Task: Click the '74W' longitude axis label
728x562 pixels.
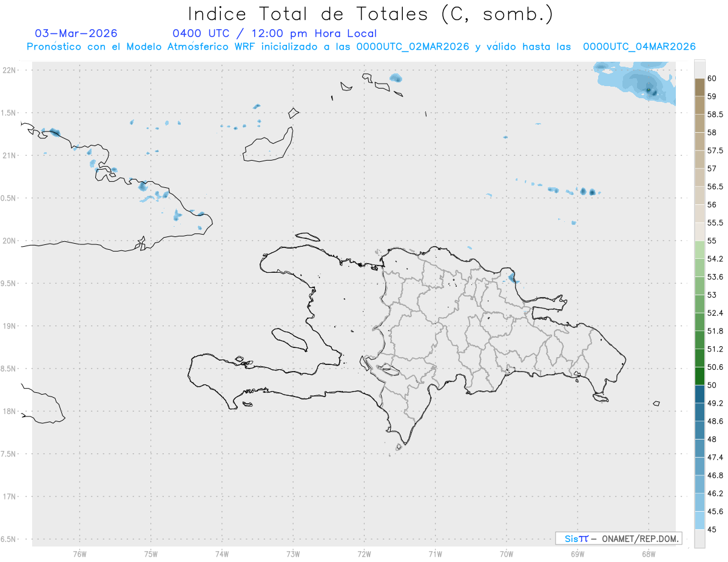Action: pos(222,554)
